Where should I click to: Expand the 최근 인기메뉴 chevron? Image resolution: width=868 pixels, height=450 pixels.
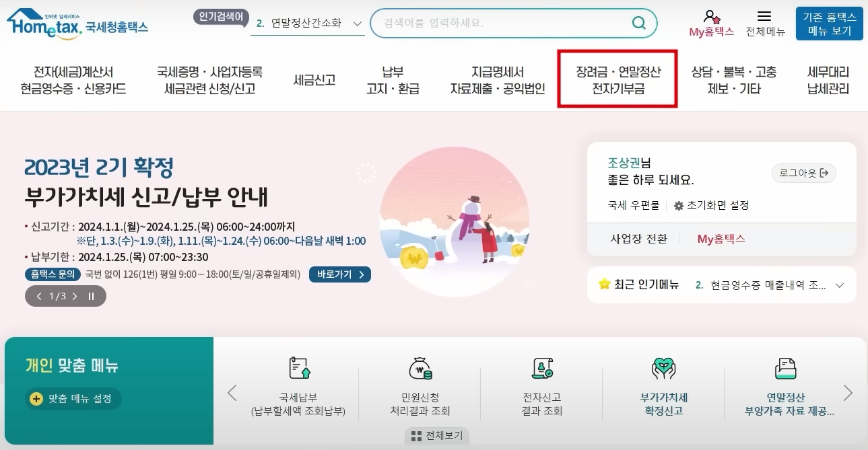coord(839,285)
